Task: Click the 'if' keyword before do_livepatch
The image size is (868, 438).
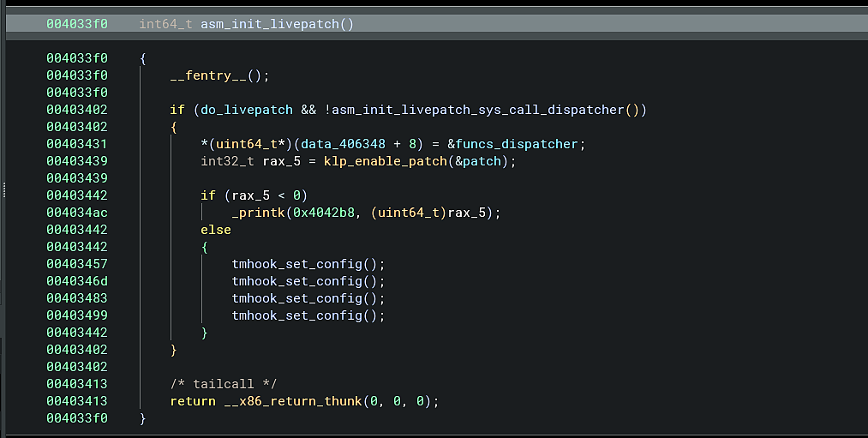Action: click(177, 110)
